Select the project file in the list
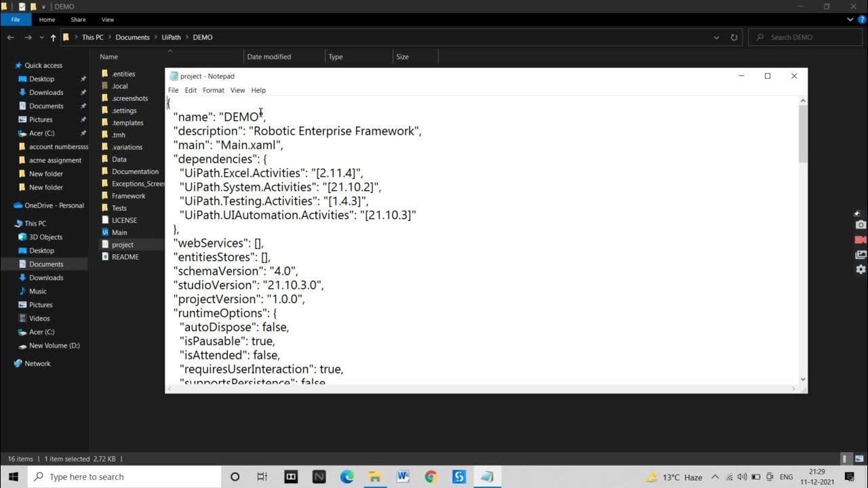This screenshot has width=868, height=488. [123, 245]
